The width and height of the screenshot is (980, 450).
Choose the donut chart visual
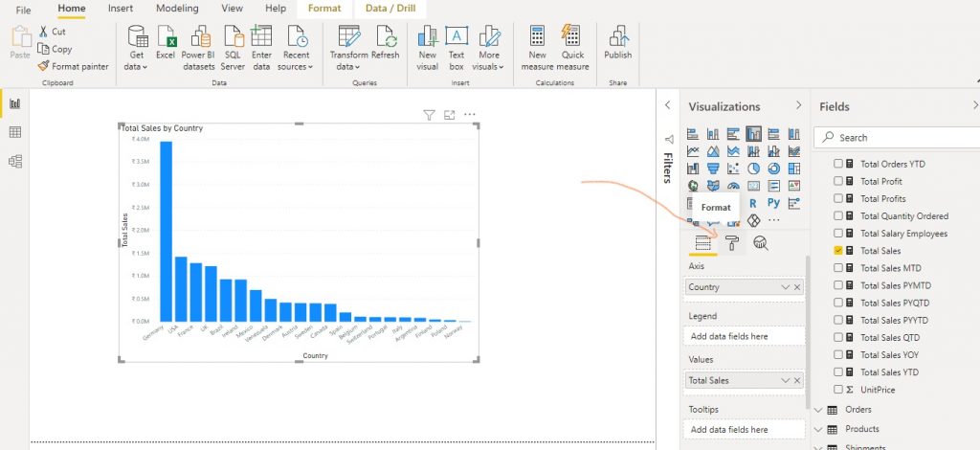point(773,169)
